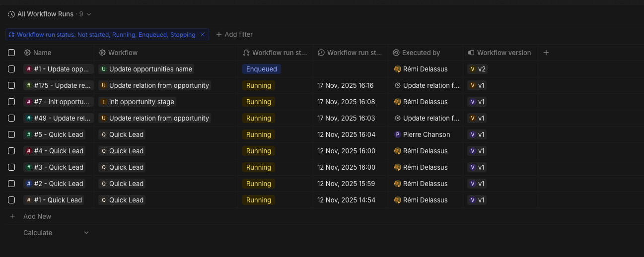The image size is (644, 257).
Task: Toggle the select-all rows checkbox
Action: click(11, 53)
